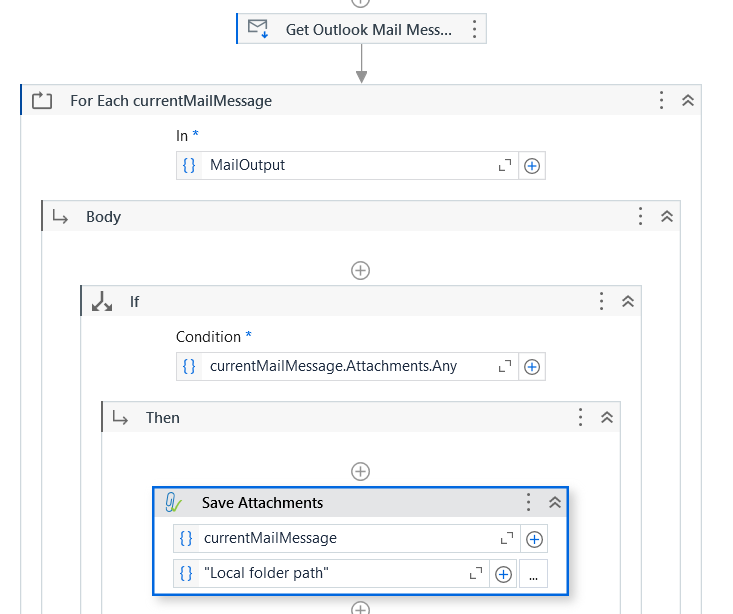Add an activity above Save Attachments
Screen dimensions: 733x614
click(x=361, y=471)
